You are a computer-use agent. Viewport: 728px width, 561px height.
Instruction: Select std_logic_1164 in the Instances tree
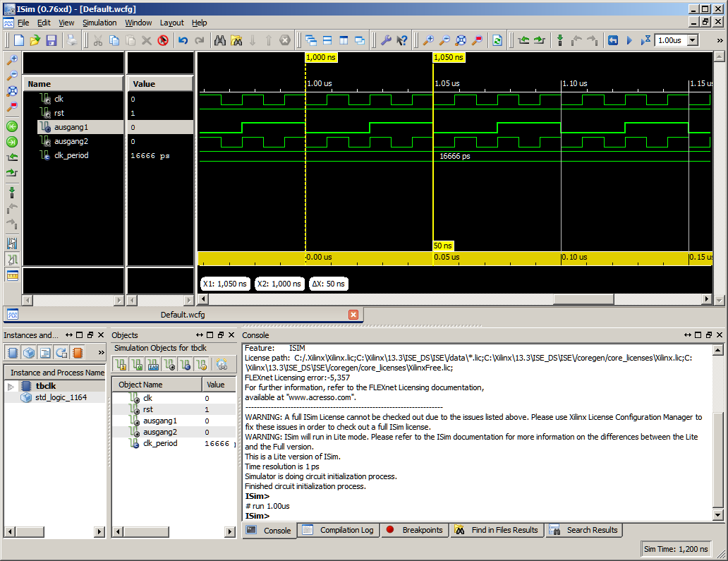(61, 397)
